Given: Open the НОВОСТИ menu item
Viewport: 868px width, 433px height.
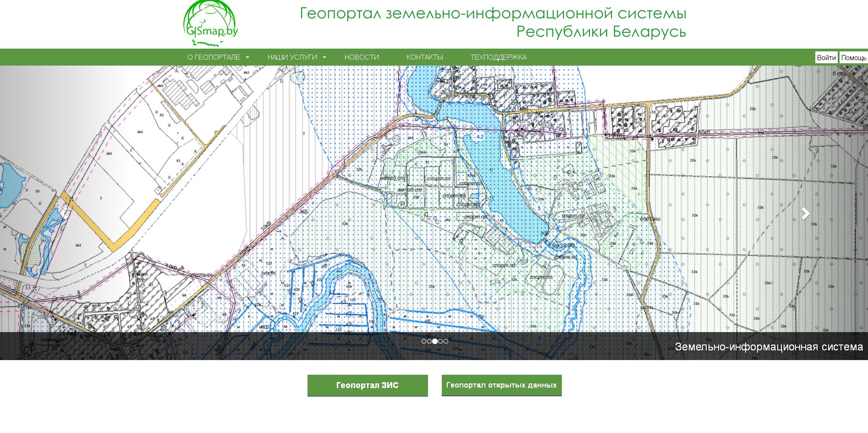Looking at the screenshot, I should point(362,57).
